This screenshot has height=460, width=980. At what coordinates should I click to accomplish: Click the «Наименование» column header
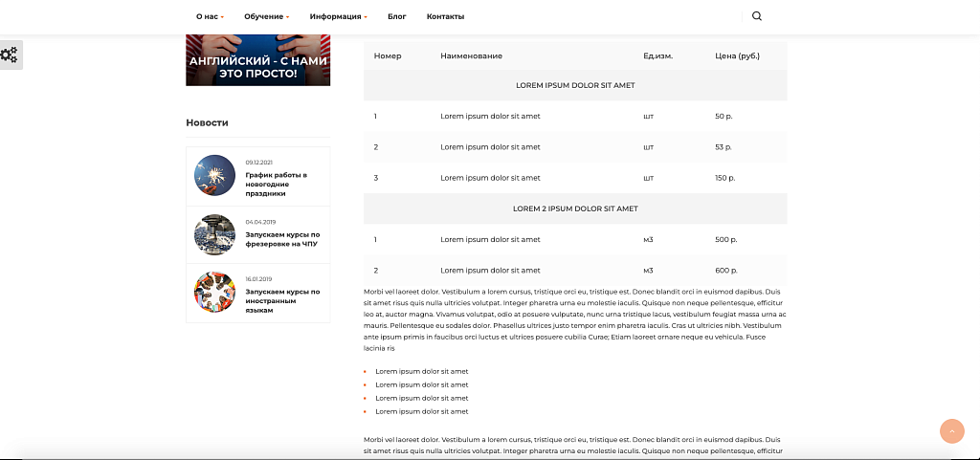471,56
